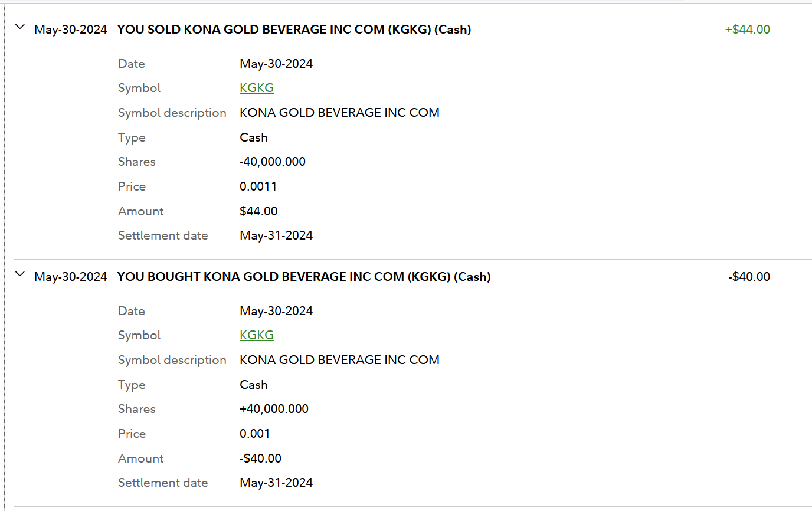Click the Cash type value in the sold transaction
This screenshot has height=511, width=812.
253,137
